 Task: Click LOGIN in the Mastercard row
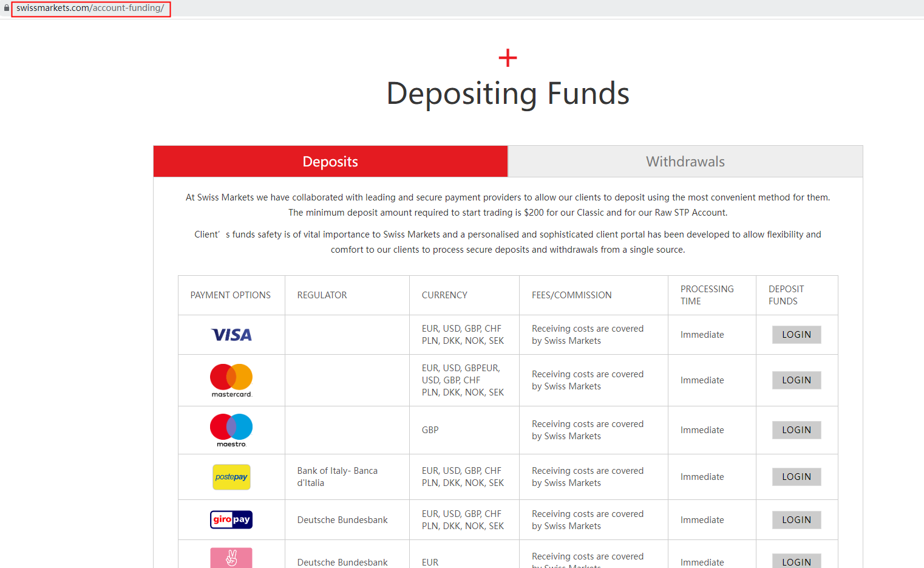[797, 380]
